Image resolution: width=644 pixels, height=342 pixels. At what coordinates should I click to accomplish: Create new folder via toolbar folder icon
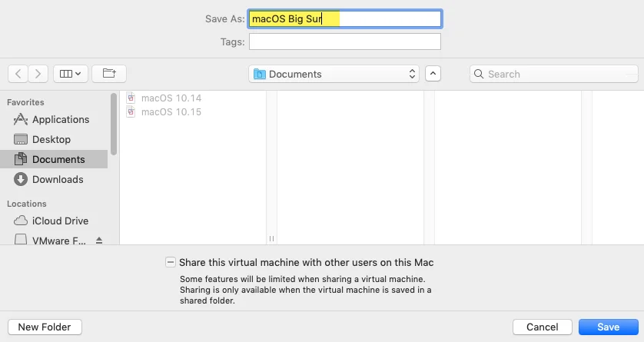coord(109,74)
